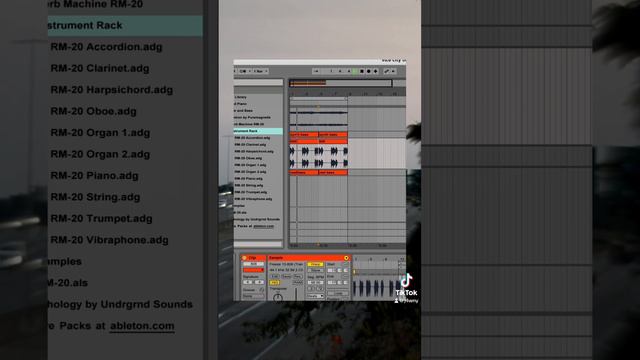Viewport: 640px width, 360px height.
Task: Select the first orange clip in top clip row
Action: click(x=304, y=134)
